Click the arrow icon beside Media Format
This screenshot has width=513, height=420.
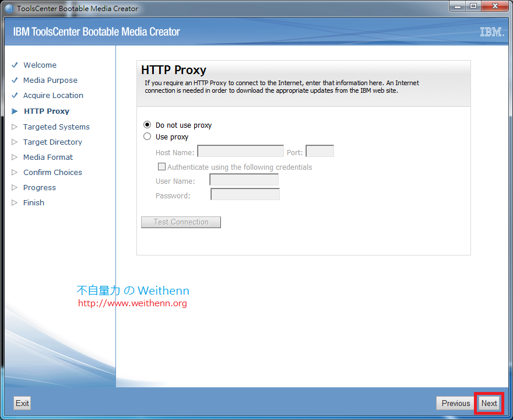click(15, 157)
